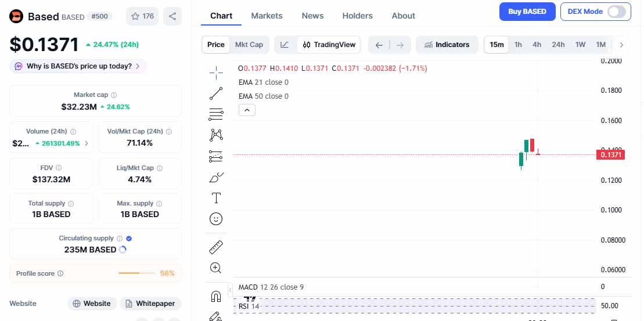Image resolution: width=644 pixels, height=321 pixels.
Task: Switch chart to Mkt Cap view
Action: 249,45
